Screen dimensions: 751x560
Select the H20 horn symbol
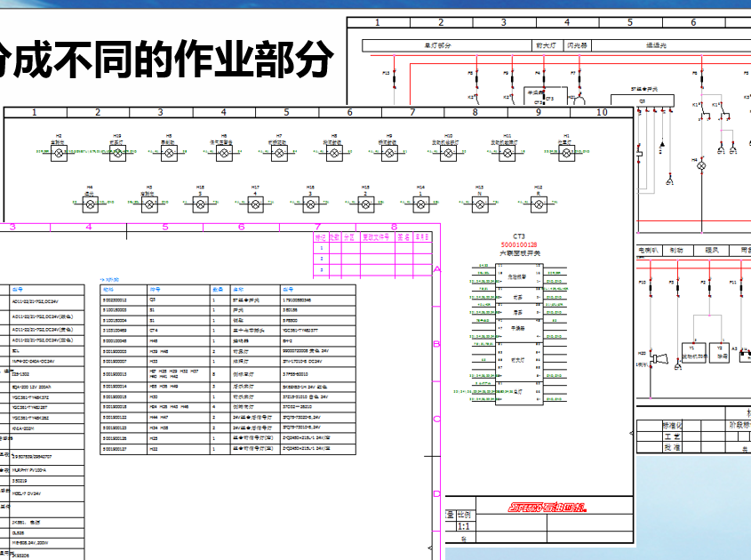pyautogui.click(x=659, y=358)
